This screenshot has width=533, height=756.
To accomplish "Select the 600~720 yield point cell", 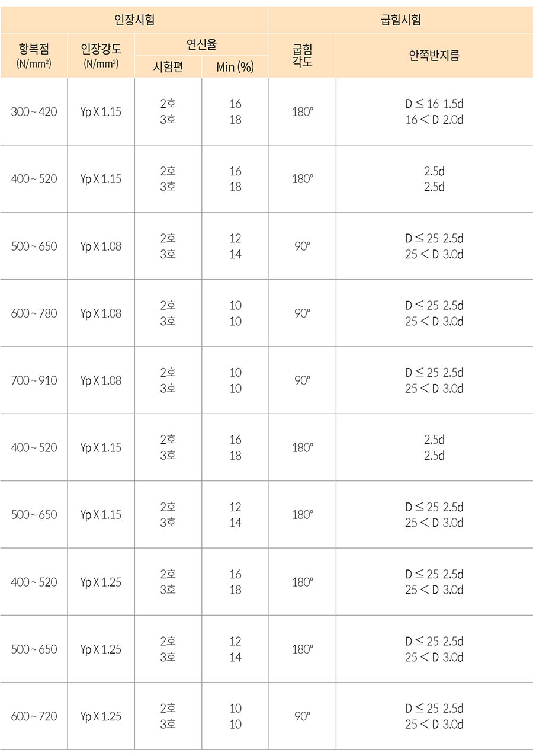I will click(34, 716).
